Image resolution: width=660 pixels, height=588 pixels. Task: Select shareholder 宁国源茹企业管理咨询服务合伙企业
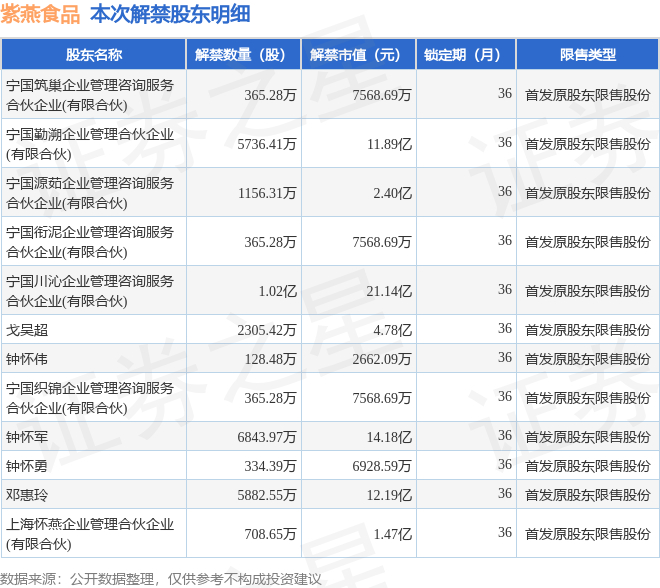[x=90, y=192]
